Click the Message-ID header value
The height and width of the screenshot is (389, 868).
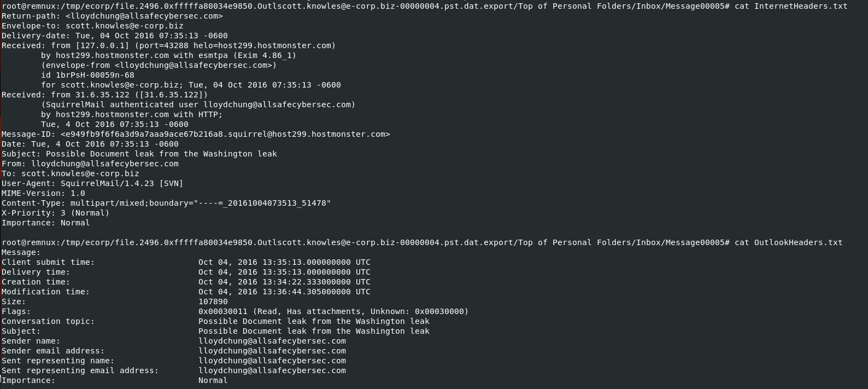tap(225, 134)
